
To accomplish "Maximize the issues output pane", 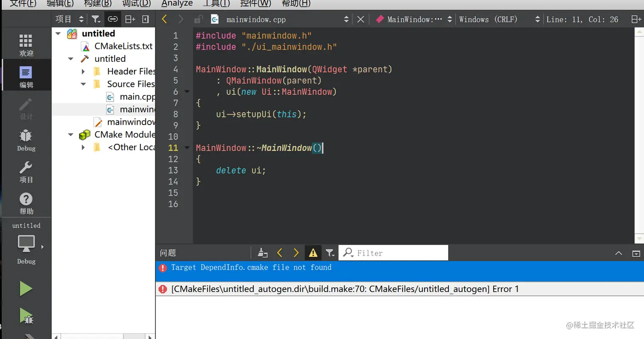I will pyautogui.click(x=619, y=253).
